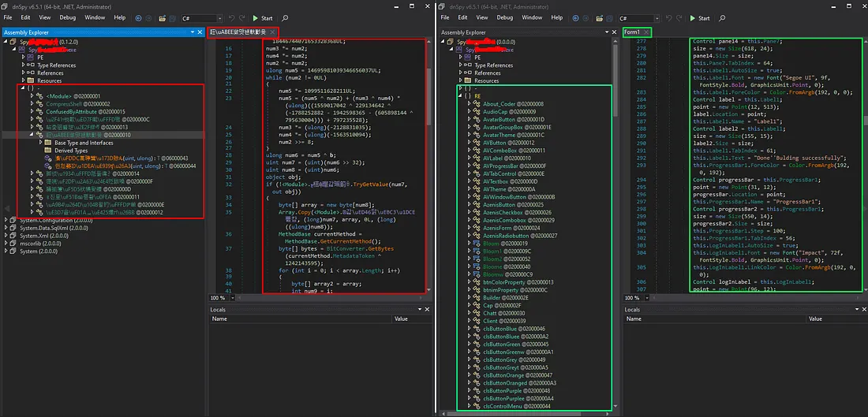Close the right Assembly Explorer panel
The height and width of the screenshot is (417, 868).
(614, 32)
